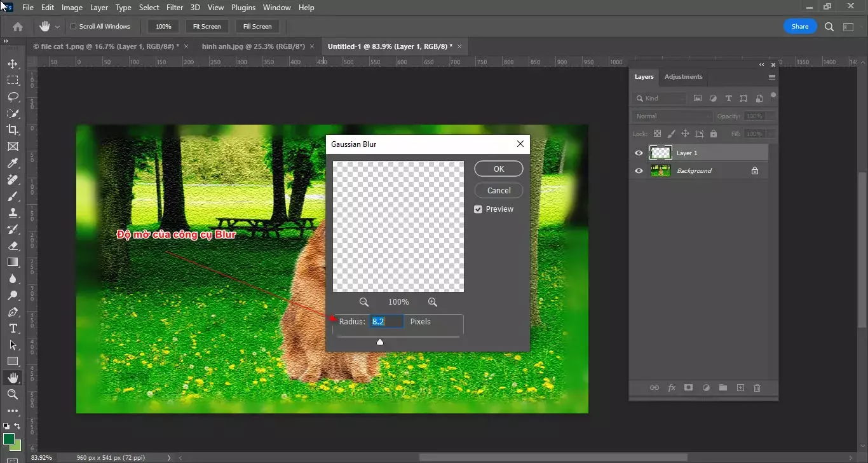Select the Crop tool

(x=13, y=130)
